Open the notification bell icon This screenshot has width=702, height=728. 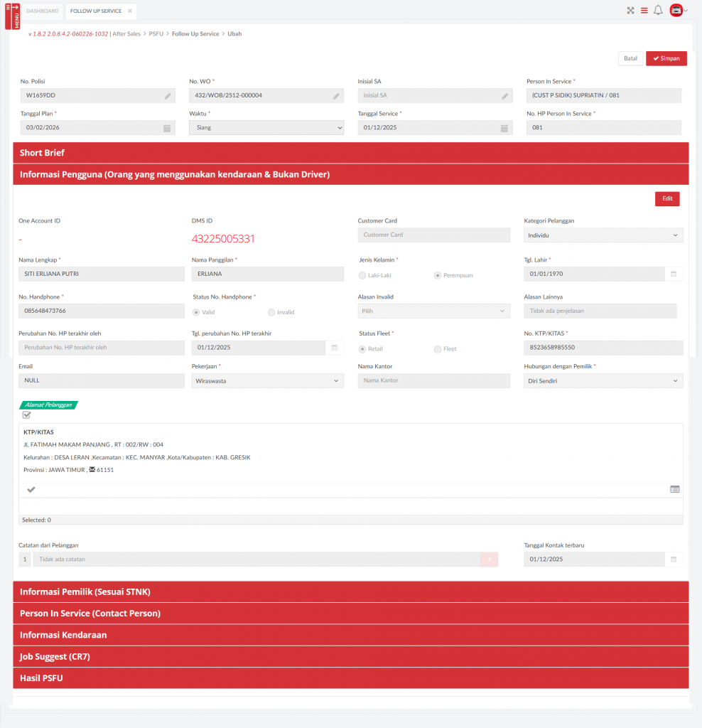coord(658,11)
